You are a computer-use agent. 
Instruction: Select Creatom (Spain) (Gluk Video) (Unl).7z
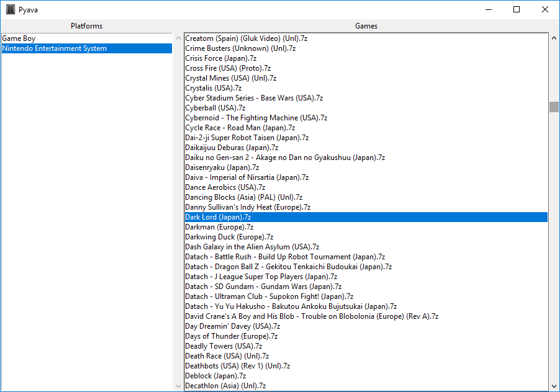(366, 38)
